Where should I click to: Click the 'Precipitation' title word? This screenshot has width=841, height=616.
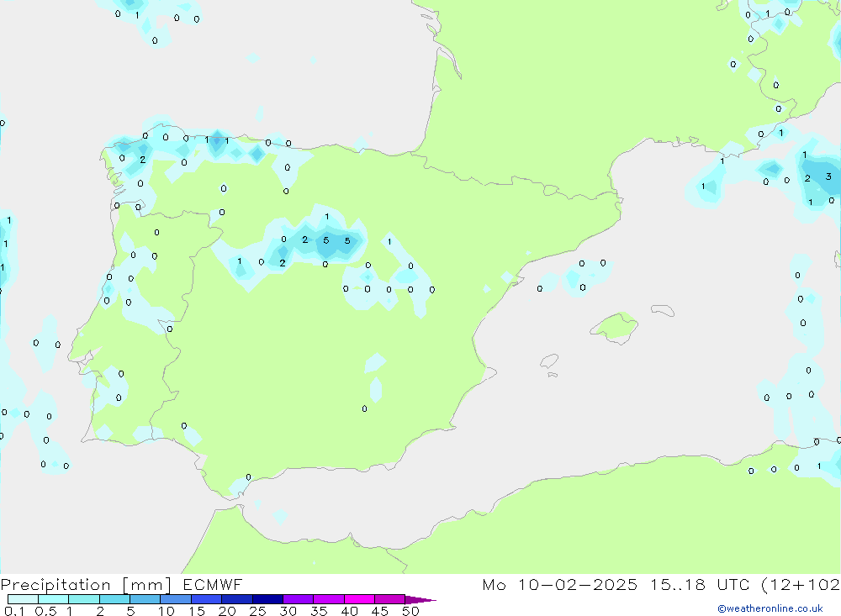(56, 585)
